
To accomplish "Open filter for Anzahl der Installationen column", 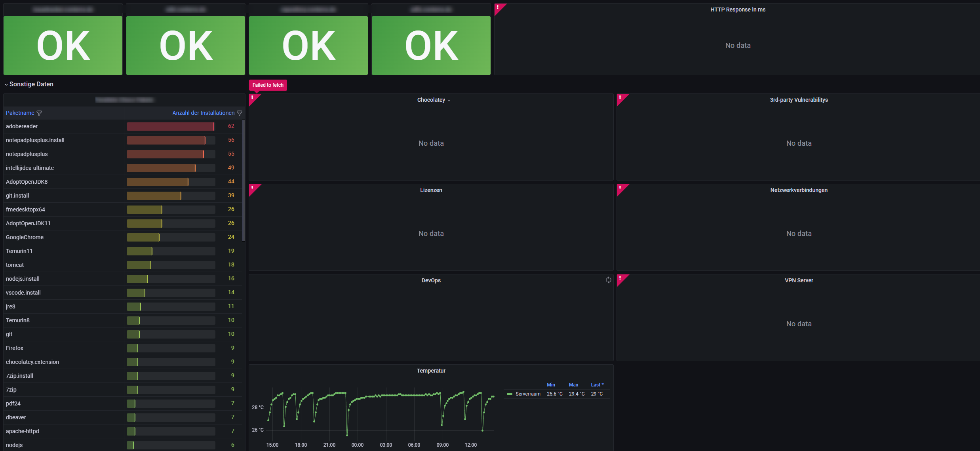I will pos(240,113).
